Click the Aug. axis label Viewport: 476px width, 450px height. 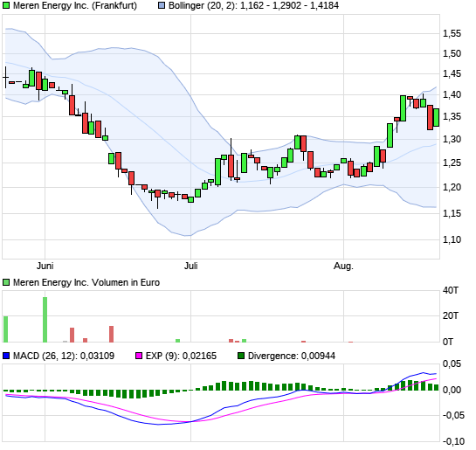click(343, 266)
